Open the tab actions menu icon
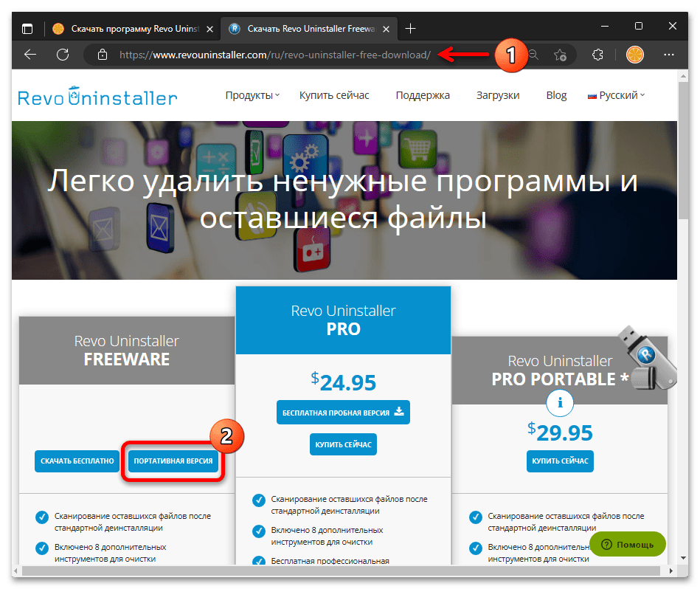 point(27,29)
